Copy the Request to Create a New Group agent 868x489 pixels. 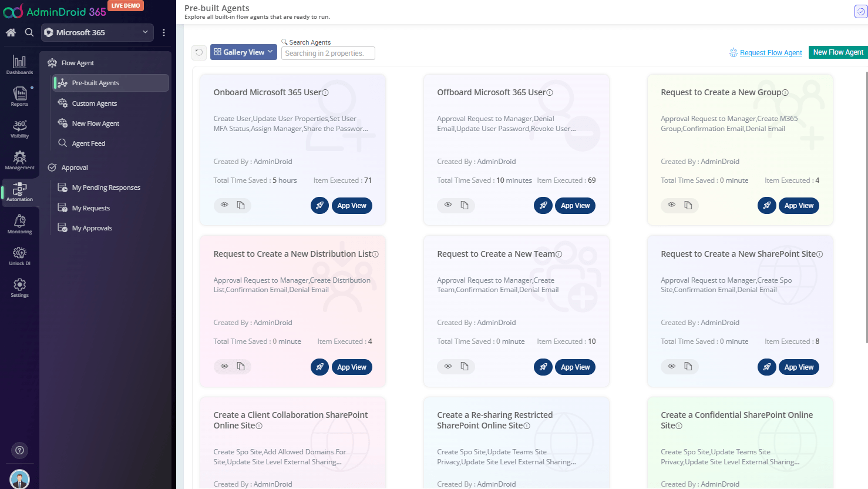(x=688, y=205)
